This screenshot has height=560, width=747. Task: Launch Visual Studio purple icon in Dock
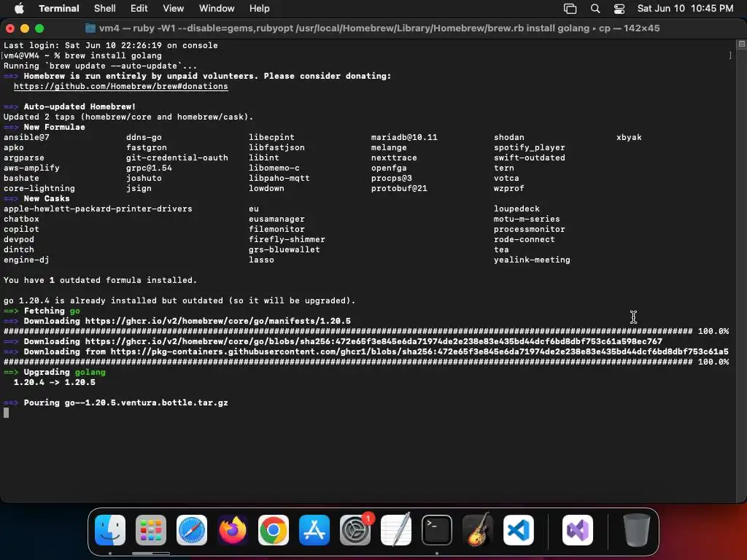click(578, 529)
